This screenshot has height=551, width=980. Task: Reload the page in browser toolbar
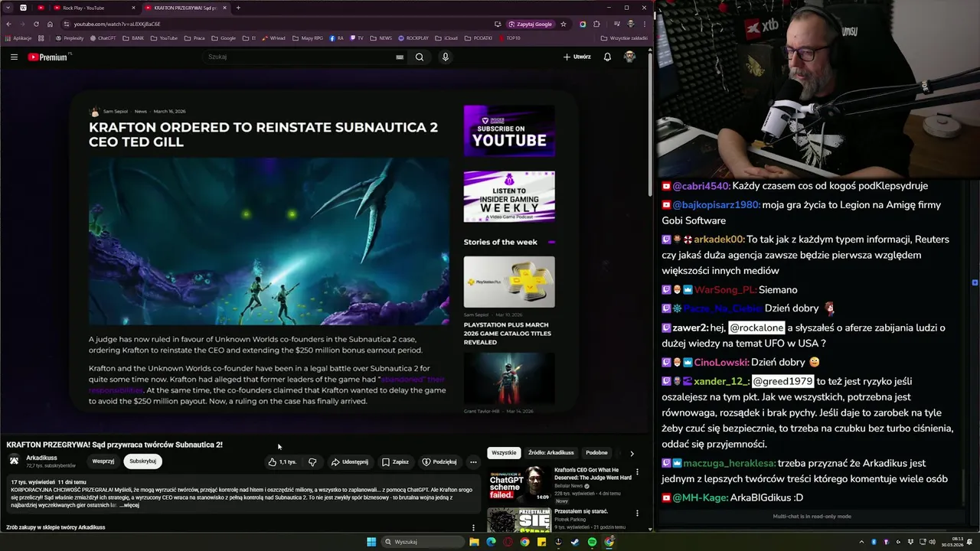point(36,24)
